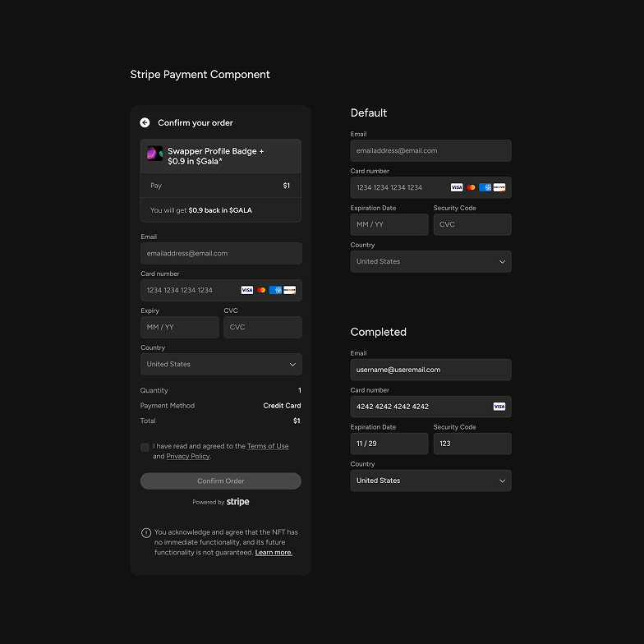
Task: Click the Amex icon in Default card number field
Action: point(485,187)
